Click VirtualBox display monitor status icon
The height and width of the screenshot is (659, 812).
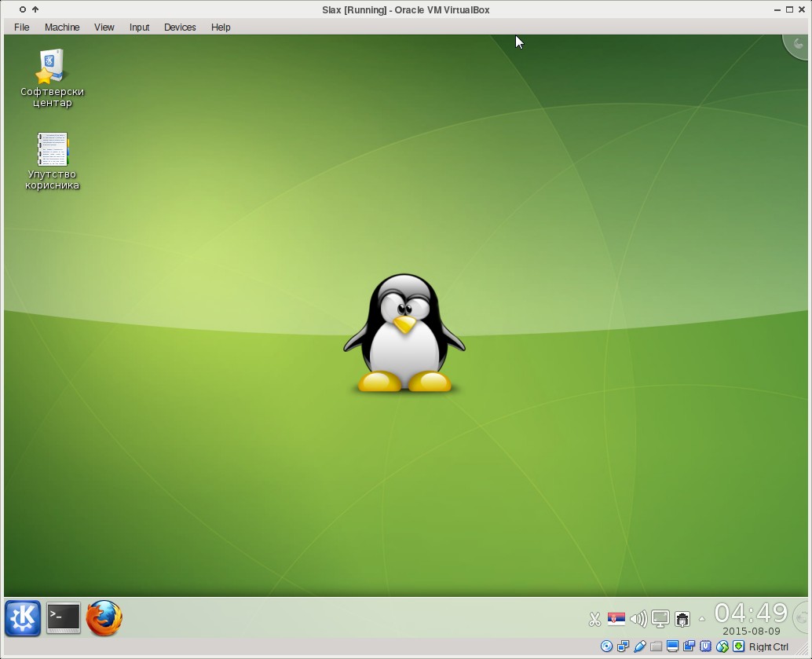tap(673, 646)
